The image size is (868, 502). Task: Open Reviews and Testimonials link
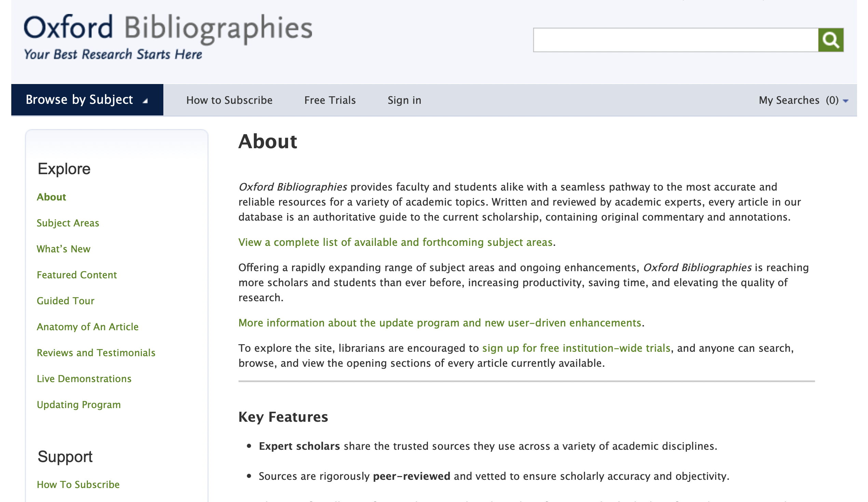click(x=96, y=352)
